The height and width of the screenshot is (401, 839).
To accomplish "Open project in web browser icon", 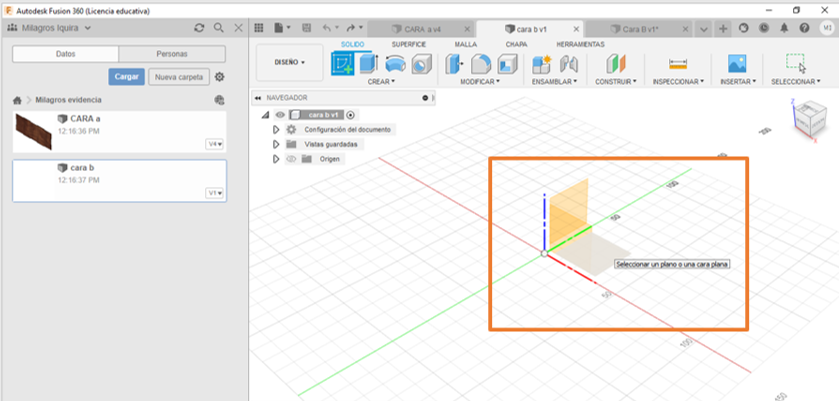I will pos(218,100).
